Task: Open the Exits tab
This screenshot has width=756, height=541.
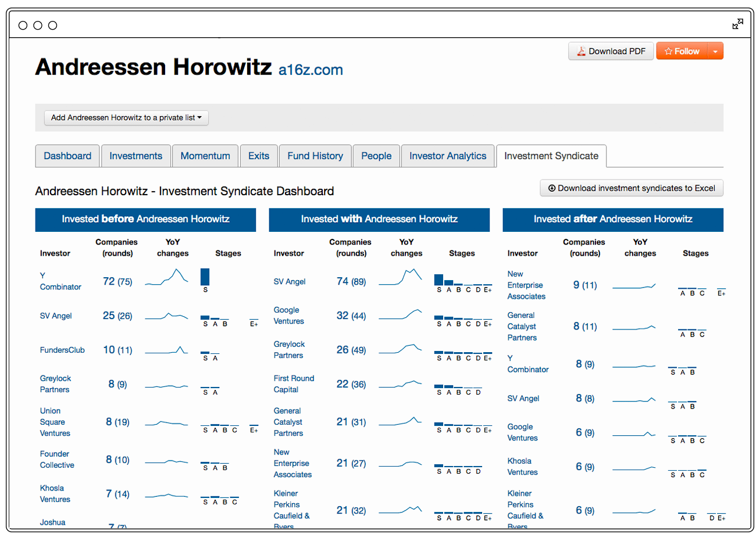Action: click(259, 156)
